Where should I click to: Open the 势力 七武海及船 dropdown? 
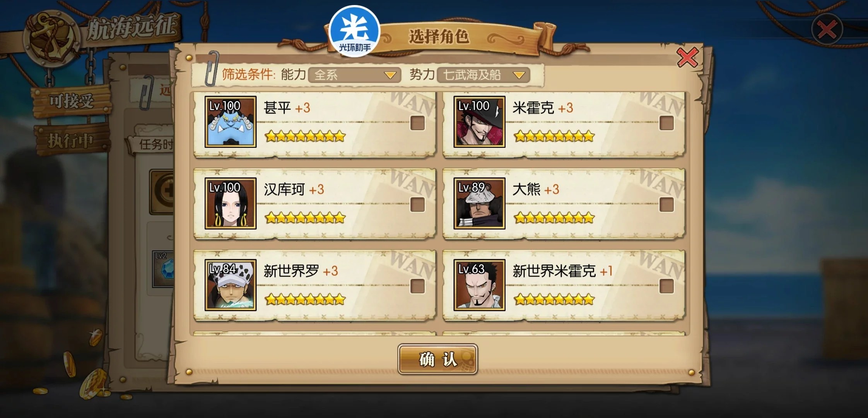484,75
